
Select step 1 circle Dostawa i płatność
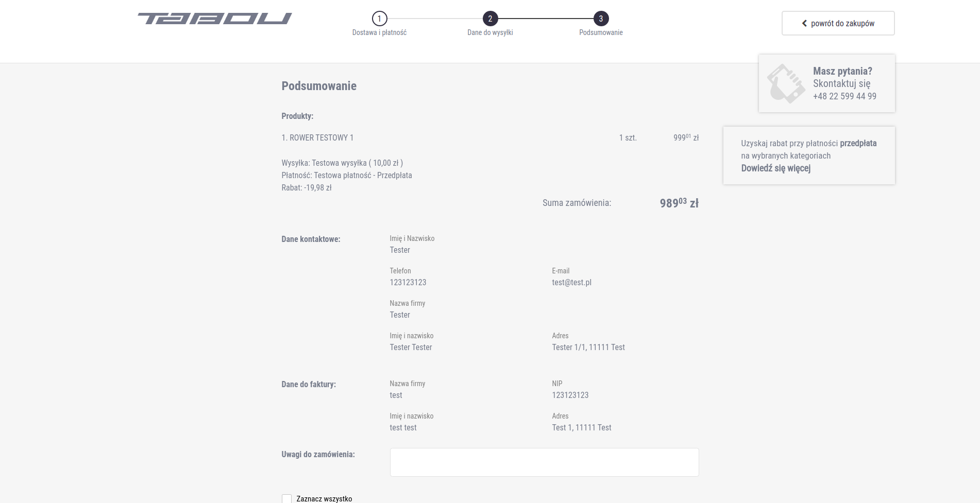(379, 19)
